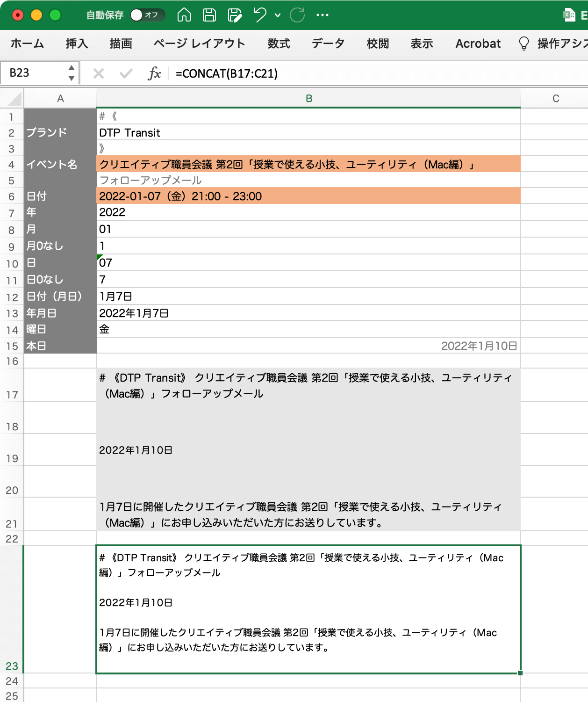Click cell showing 金 in row 14
The width and height of the screenshot is (588, 702).
coord(308,329)
